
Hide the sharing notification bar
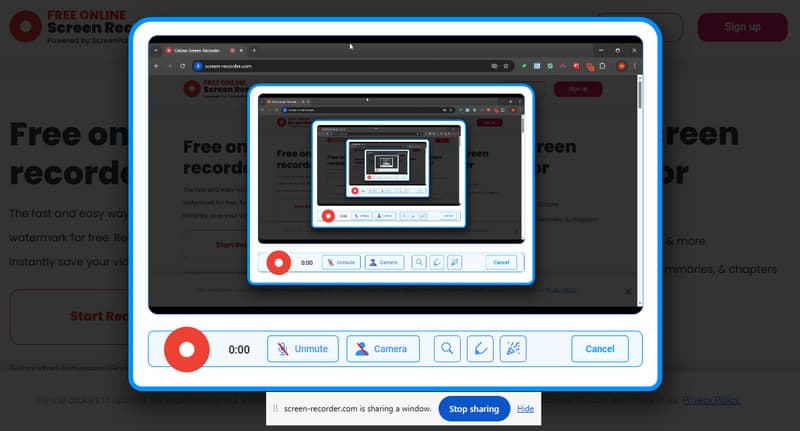526,409
